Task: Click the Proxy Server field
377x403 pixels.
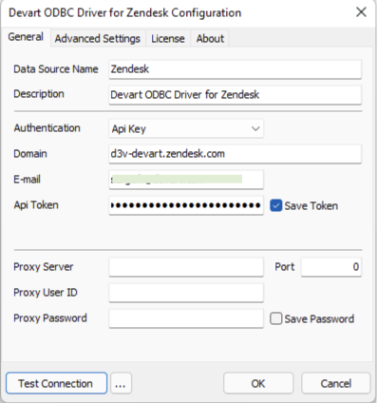Action: point(186,267)
